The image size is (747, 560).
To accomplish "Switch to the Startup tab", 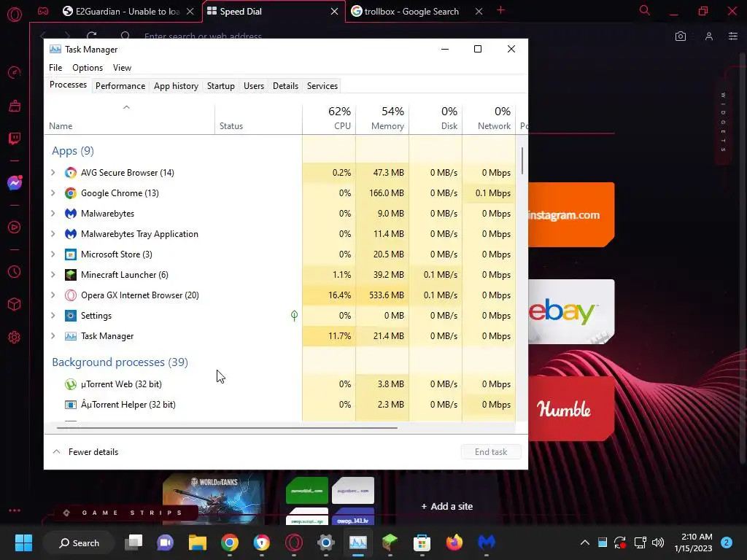I will coord(220,86).
